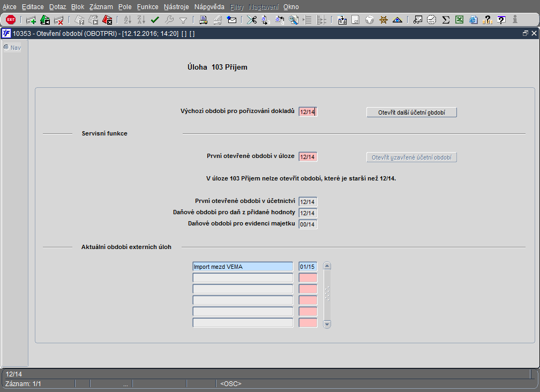Viewport: 540px width, 392px height.
Task: Click the sort ascending A-Z icon
Action: coord(127,20)
